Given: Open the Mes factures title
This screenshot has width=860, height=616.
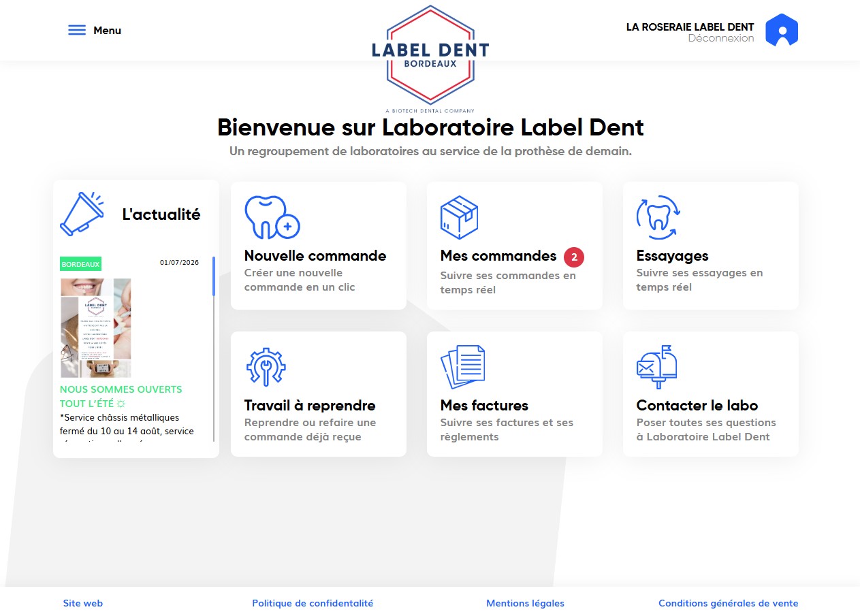Looking at the screenshot, I should [484, 406].
